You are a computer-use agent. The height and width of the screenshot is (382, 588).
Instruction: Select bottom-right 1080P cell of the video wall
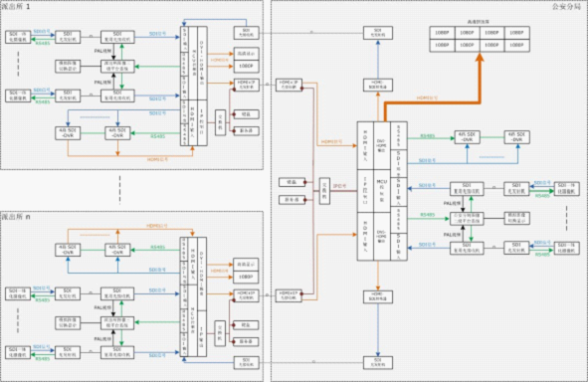click(x=516, y=45)
